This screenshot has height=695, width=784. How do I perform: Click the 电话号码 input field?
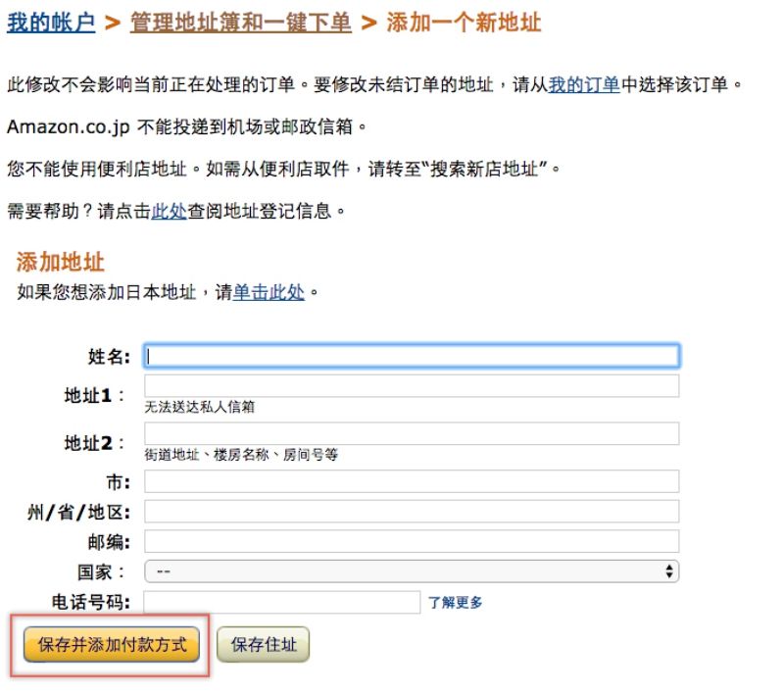click(x=282, y=602)
